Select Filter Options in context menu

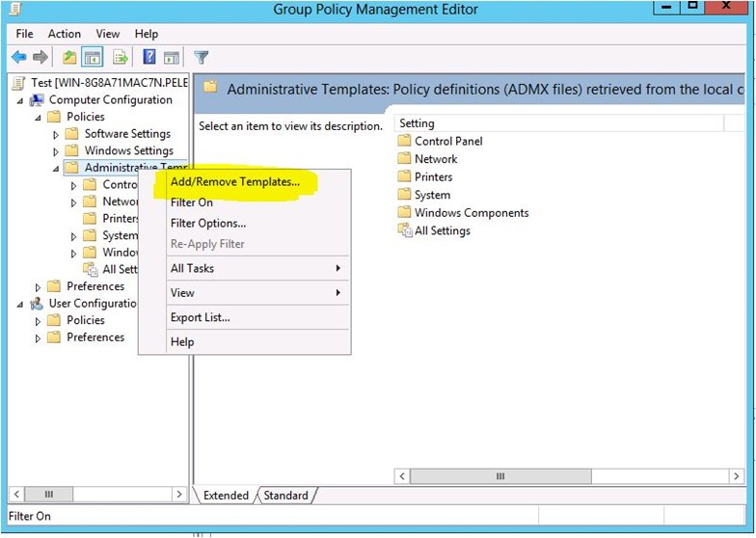coord(207,224)
